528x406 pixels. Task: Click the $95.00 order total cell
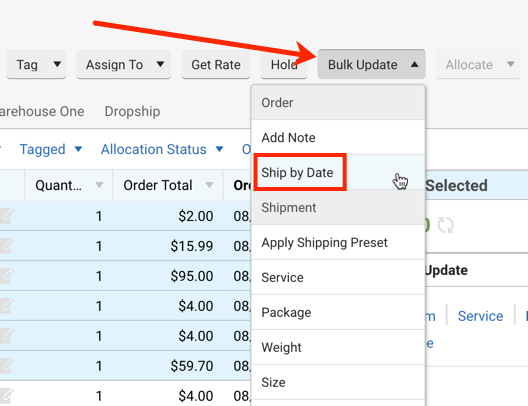(x=168, y=276)
